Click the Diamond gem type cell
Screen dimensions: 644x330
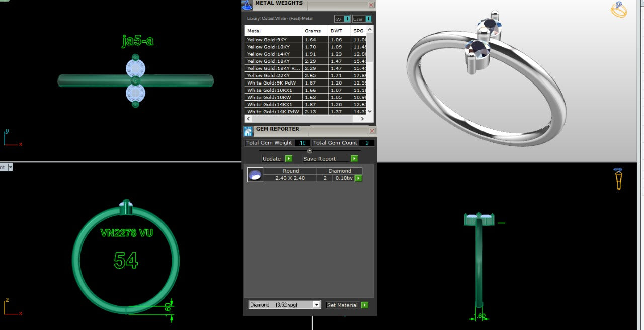(340, 171)
